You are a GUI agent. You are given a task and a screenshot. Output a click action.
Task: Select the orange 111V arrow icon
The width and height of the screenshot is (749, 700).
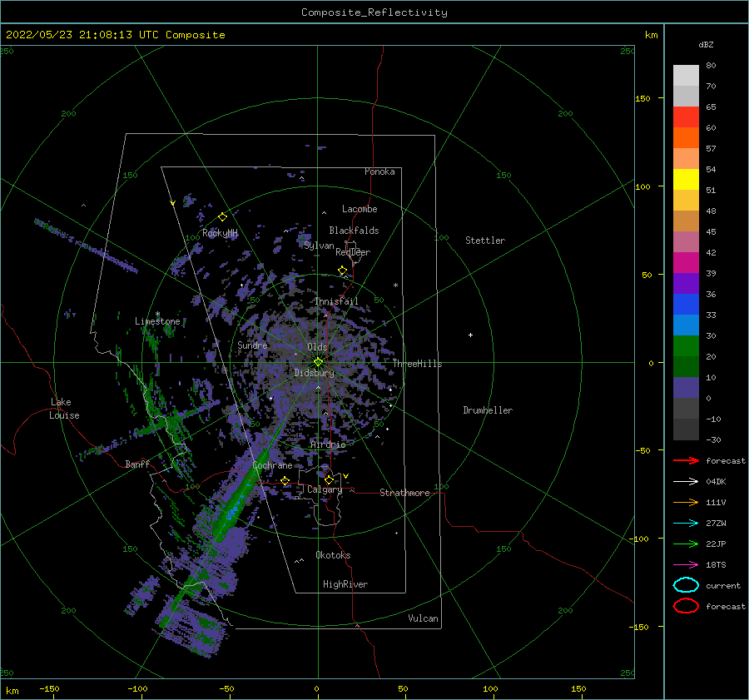[686, 502]
